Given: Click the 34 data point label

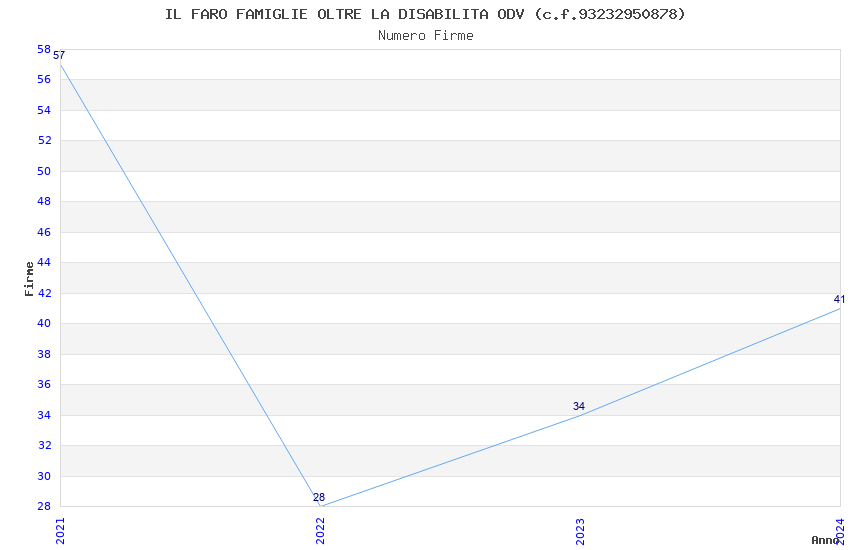Looking at the screenshot, I should 578,406.
